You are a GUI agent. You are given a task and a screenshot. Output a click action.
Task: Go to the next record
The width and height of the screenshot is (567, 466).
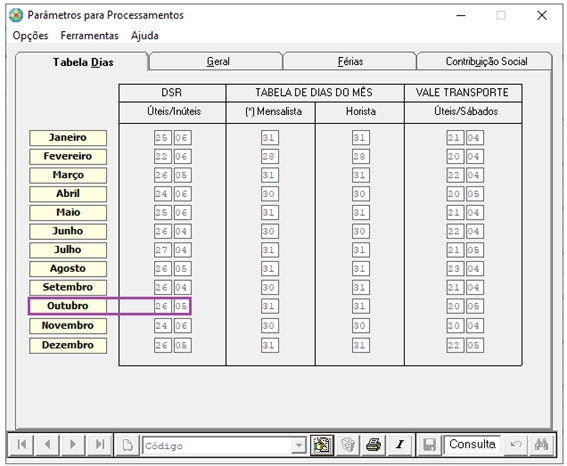pyautogui.click(x=73, y=445)
